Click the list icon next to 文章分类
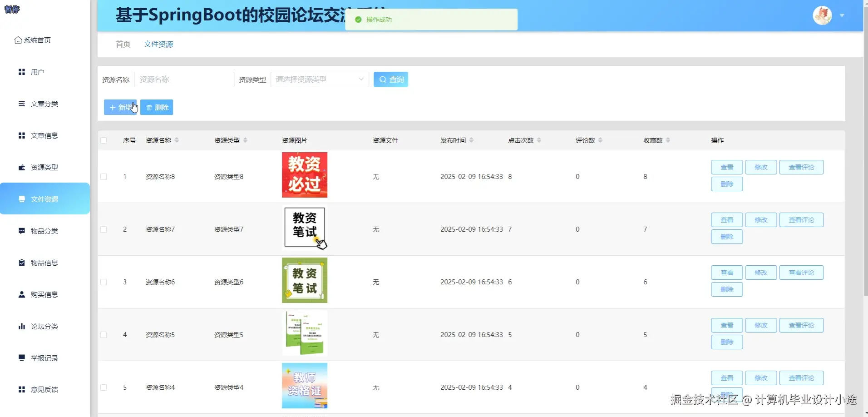The height and width of the screenshot is (417, 868). [22, 104]
